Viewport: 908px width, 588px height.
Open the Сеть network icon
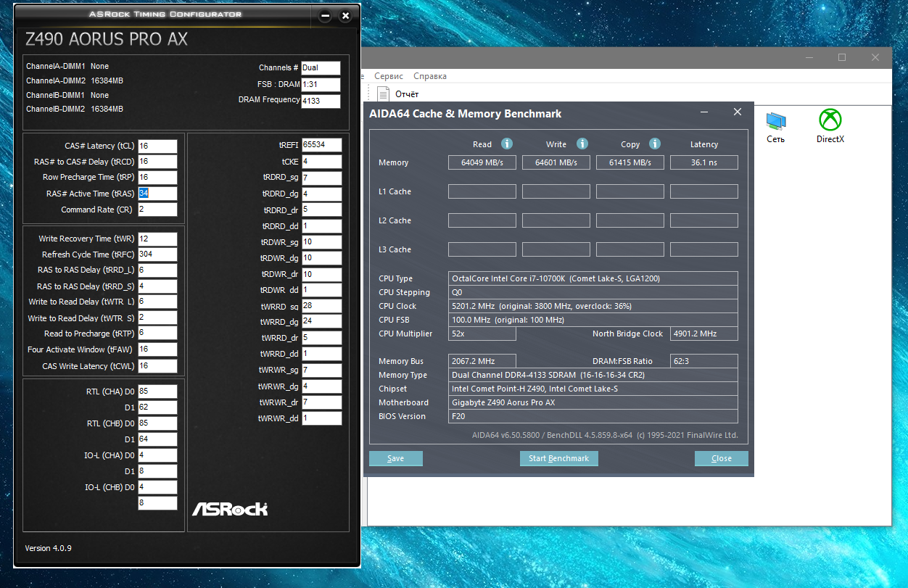[775, 126]
